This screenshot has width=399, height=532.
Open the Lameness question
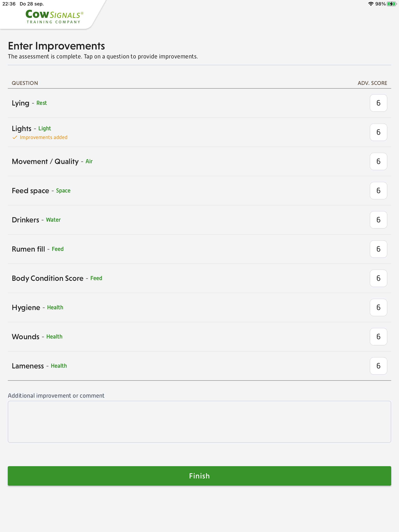[199, 366]
